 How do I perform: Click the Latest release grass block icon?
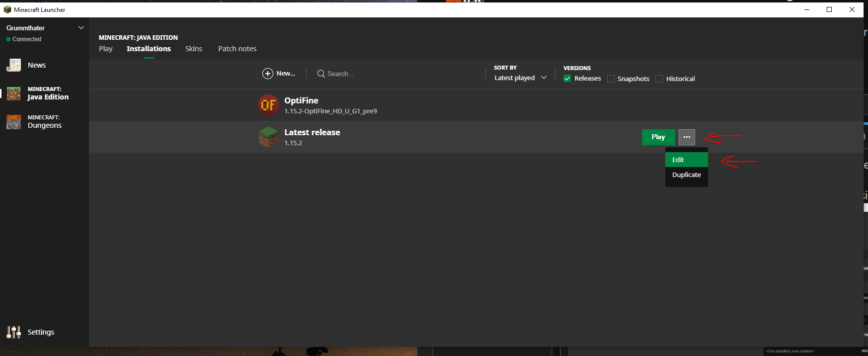click(x=268, y=137)
